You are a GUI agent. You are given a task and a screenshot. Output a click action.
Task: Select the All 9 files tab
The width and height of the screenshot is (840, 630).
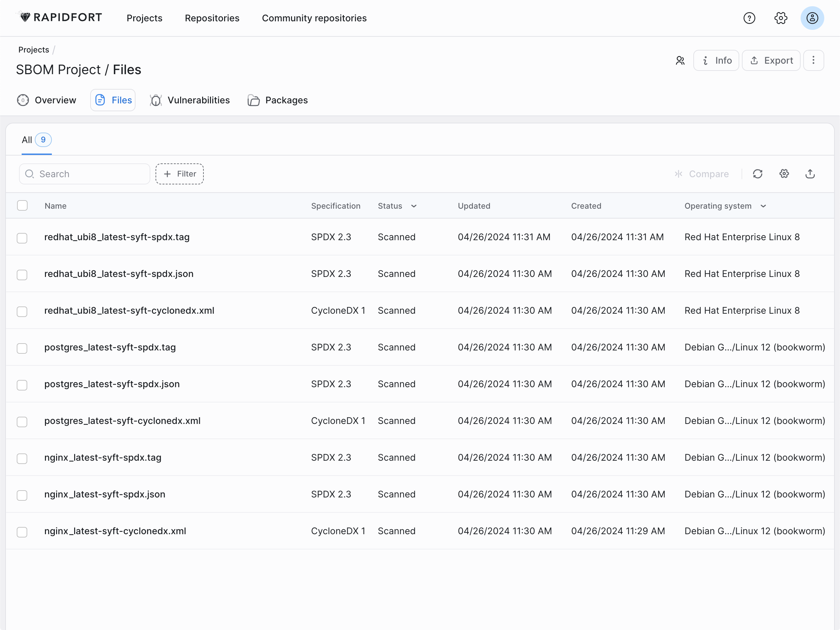point(36,140)
